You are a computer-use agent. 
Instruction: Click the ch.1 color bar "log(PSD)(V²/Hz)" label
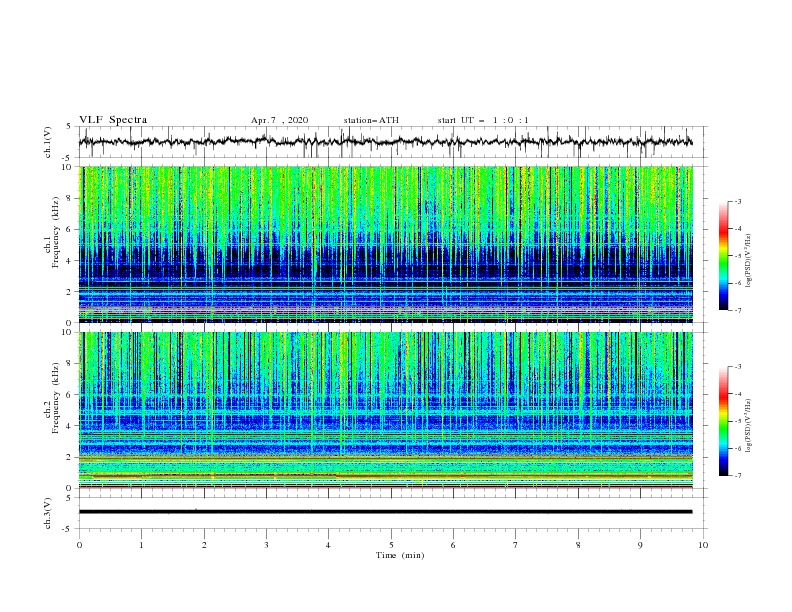click(x=749, y=261)
